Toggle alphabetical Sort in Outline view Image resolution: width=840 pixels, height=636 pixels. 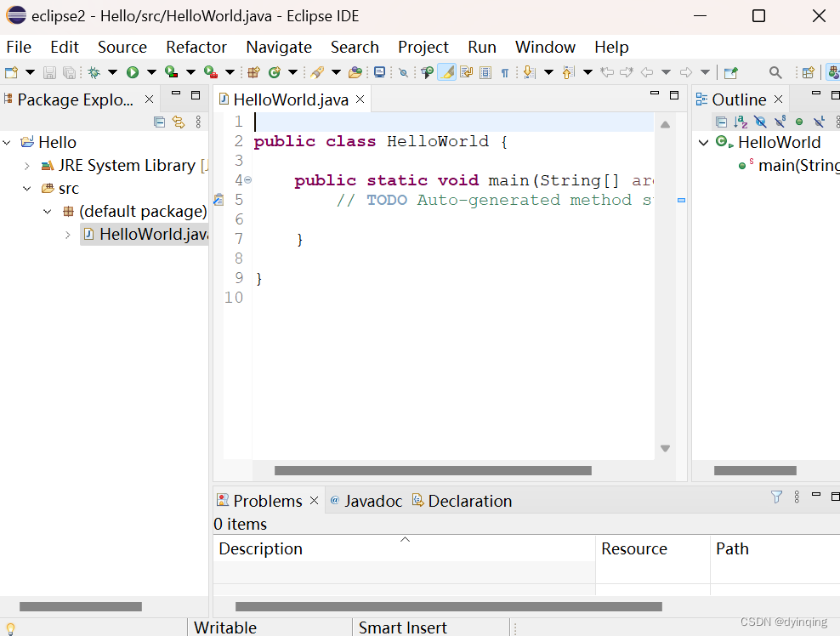(741, 122)
